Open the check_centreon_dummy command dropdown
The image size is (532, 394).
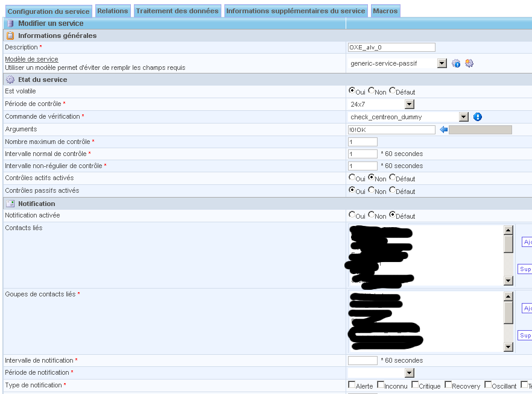coord(463,117)
